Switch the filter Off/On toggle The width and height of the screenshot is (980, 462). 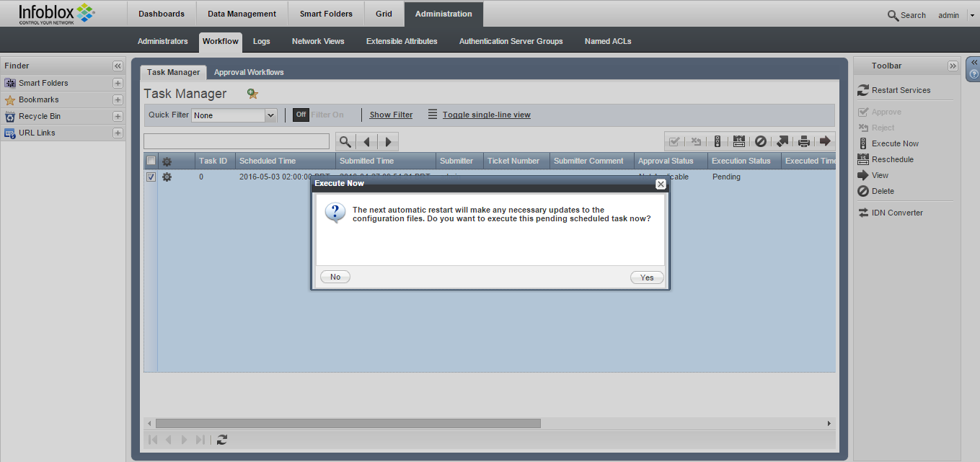coord(301,115)
